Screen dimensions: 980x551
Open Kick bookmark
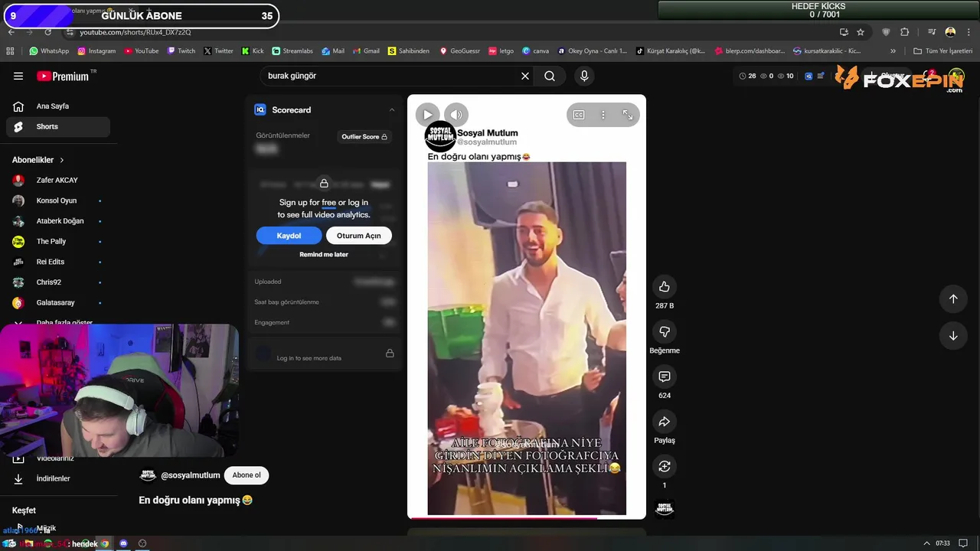[x=253, y=51]
